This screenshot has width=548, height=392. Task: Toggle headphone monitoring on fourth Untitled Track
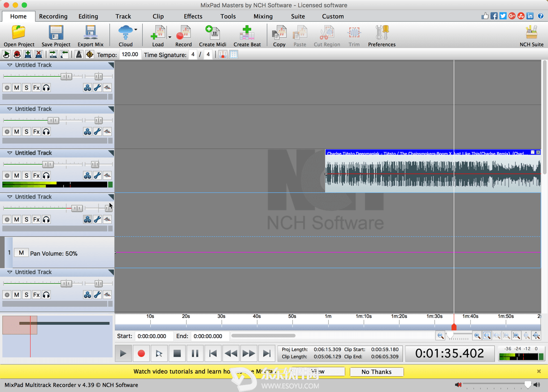pos(46,220)
